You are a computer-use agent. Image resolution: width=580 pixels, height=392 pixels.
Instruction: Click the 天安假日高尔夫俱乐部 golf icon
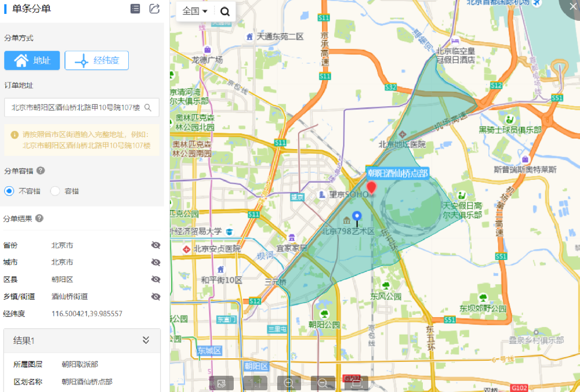(462, 195)
